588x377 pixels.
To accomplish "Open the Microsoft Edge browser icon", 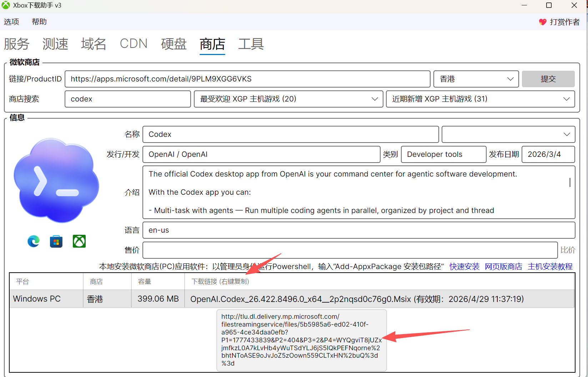I will (34, 242).
